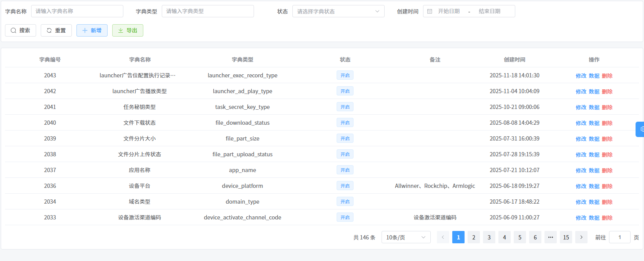Click the ellipsis more-pages button

551,237
